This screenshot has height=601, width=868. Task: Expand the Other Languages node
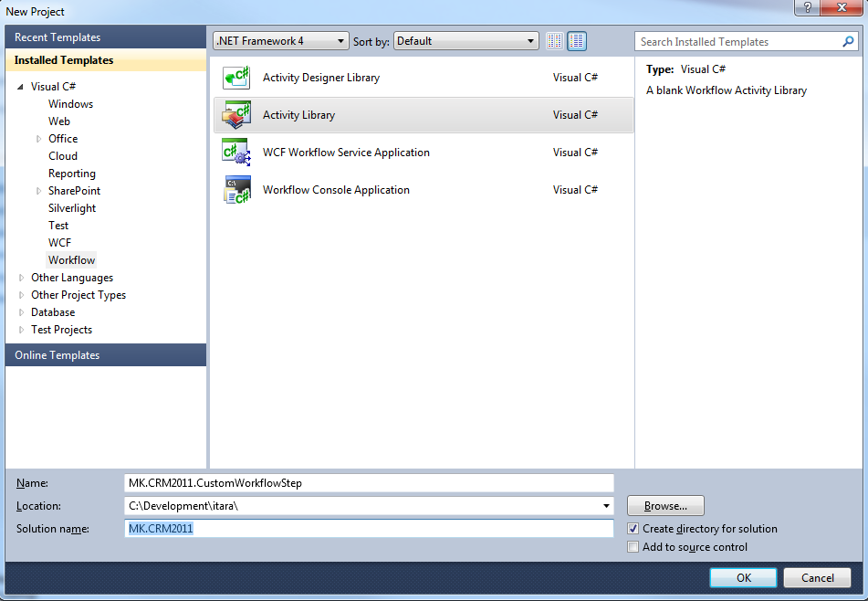(21, 278)
